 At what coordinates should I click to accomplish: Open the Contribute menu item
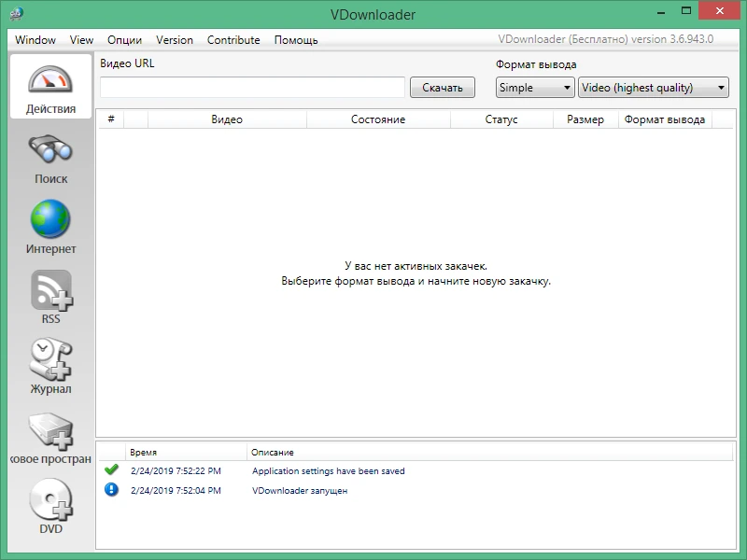233,40
